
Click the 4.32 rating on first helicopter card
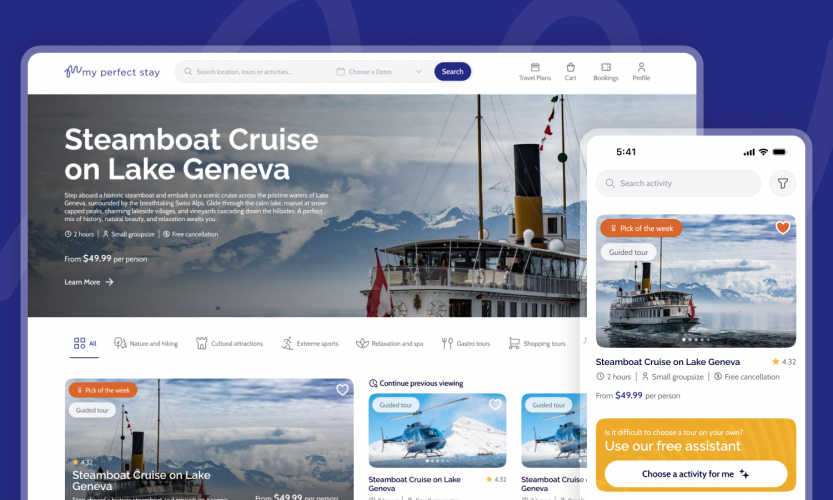496,479
